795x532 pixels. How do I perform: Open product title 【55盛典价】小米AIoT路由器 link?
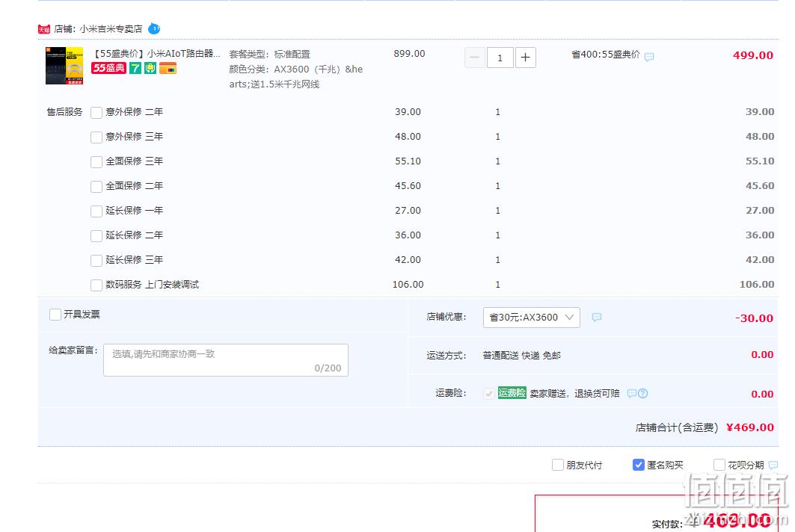156,53
